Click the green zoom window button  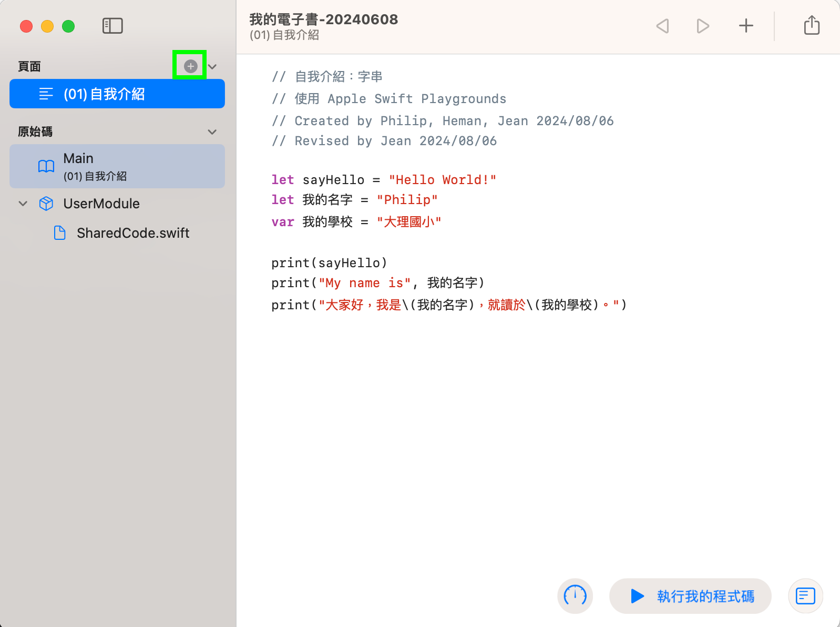[x=68, y=26]
